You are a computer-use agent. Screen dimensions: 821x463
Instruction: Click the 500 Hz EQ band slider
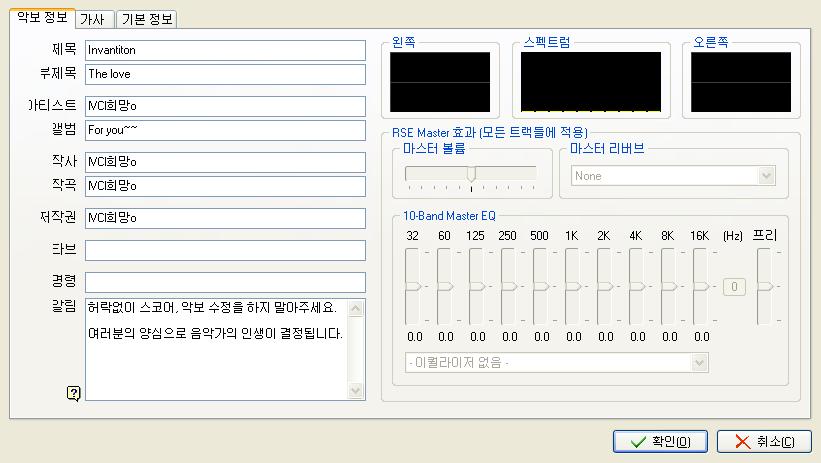coord(540,286)
